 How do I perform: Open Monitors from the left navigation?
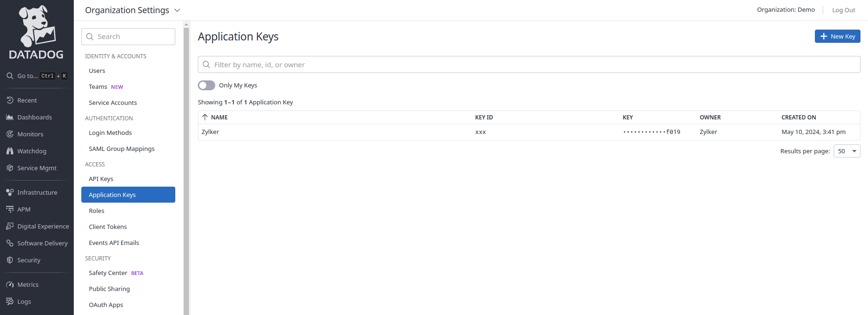pos(30,134)
